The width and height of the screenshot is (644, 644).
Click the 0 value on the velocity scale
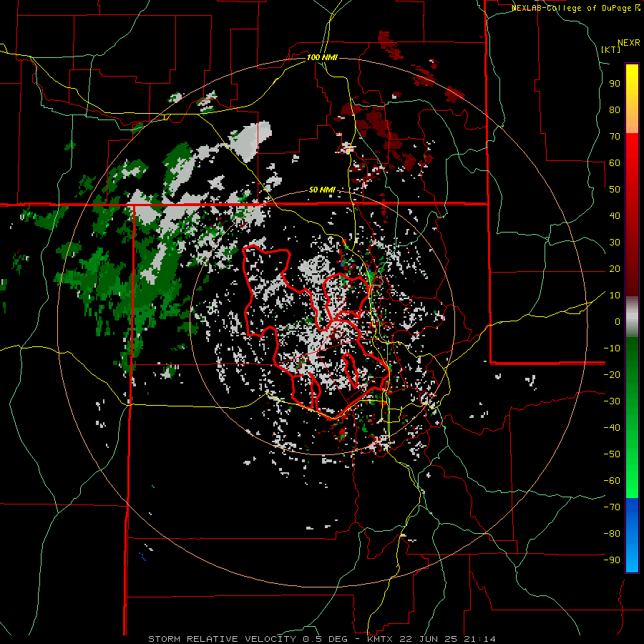pos(618,321)
